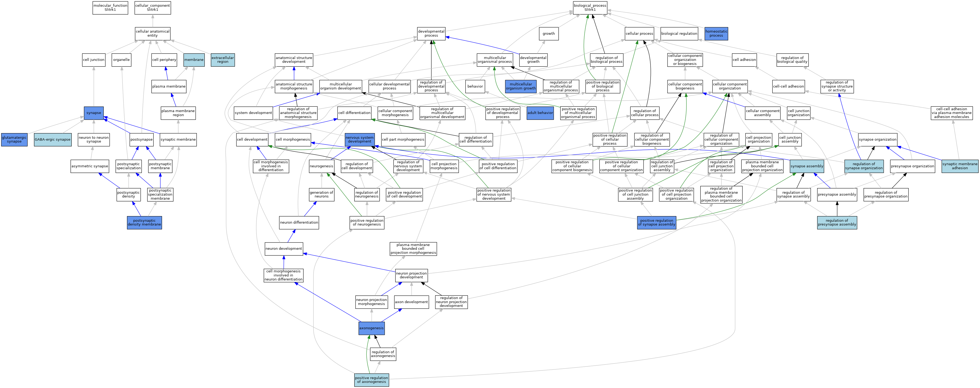The image size is (980, 388).
Task: Click the 'cellular process' node
Action: click(639, 33)
